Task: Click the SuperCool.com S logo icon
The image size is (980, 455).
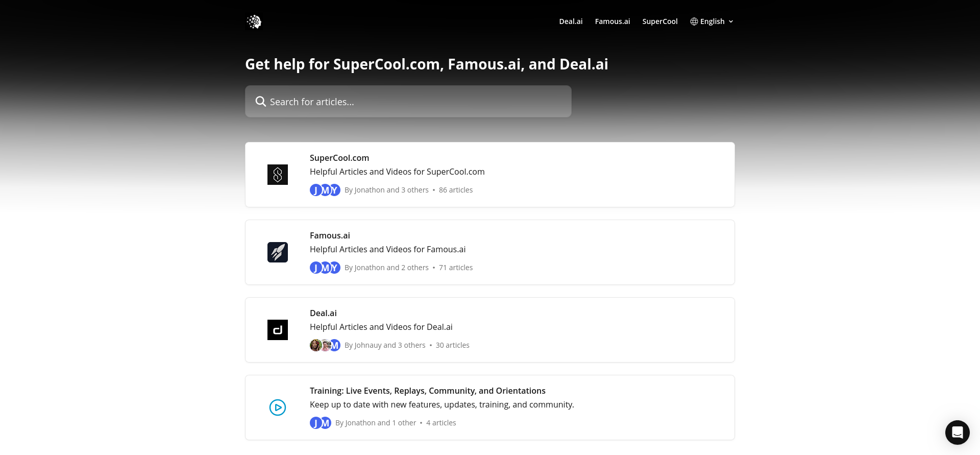Action: 278,175
